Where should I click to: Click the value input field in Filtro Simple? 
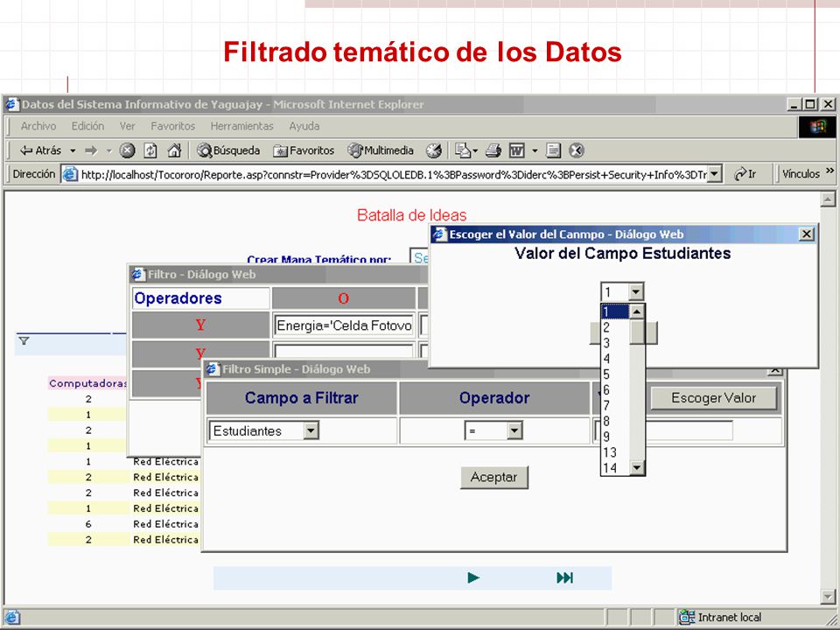(x=689, y=430)
